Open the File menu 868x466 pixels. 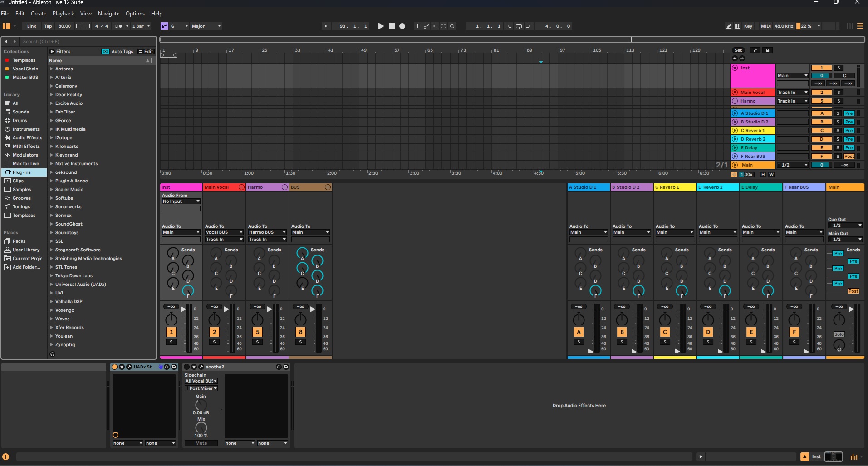[x=5, y=14]
